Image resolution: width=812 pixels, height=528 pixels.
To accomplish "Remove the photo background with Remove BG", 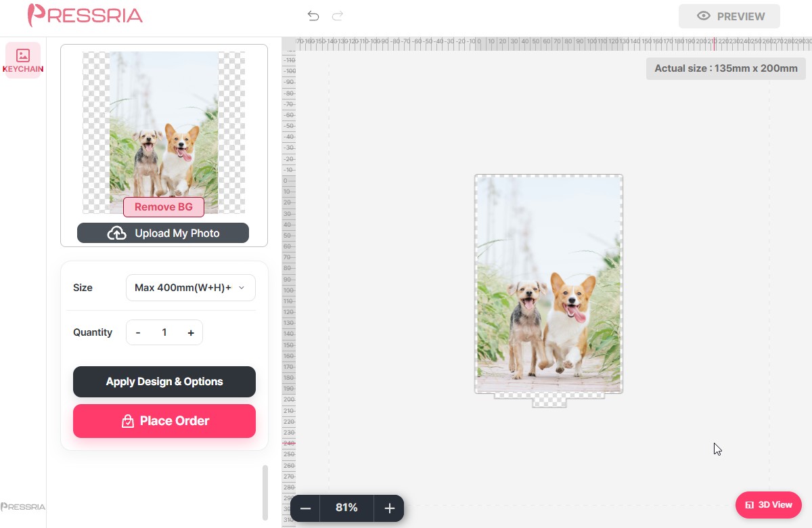I will (x=163, y=207).
